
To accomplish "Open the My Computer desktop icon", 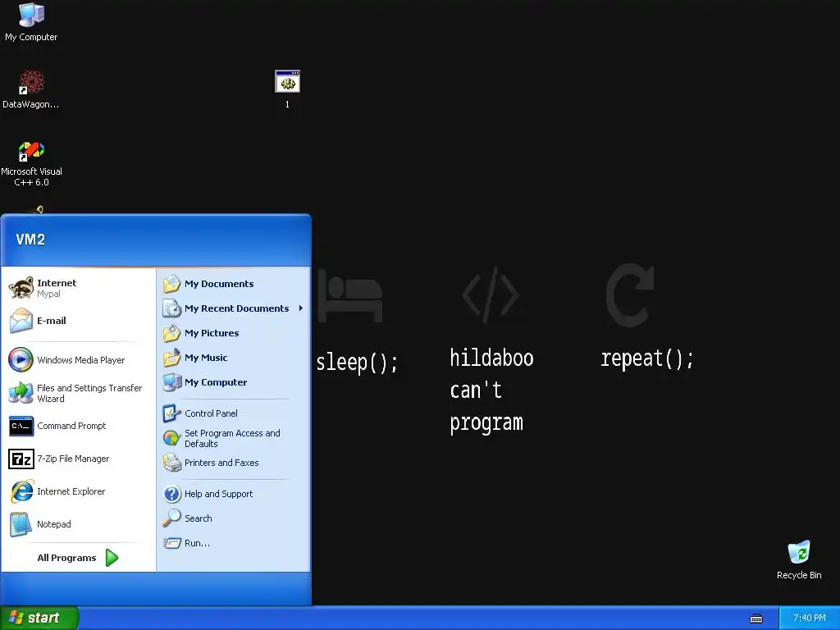I will (31, 21).
